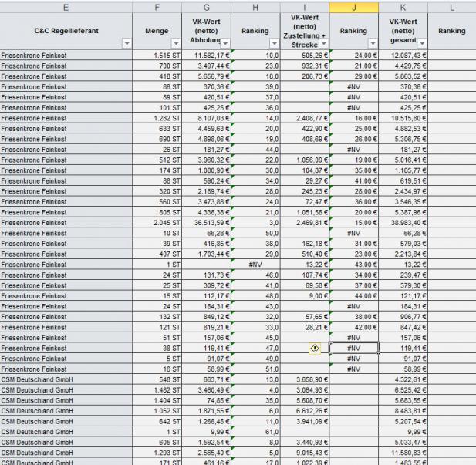Click cell with value 3.497,44 €
Viewport: 476px width, 465px height.
click(x=207, y=66)
